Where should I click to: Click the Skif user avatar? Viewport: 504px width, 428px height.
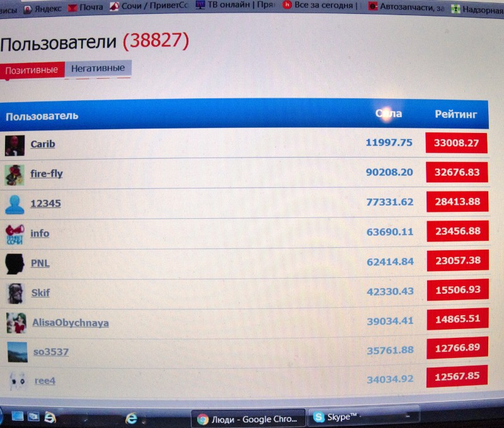coord(14,293)
